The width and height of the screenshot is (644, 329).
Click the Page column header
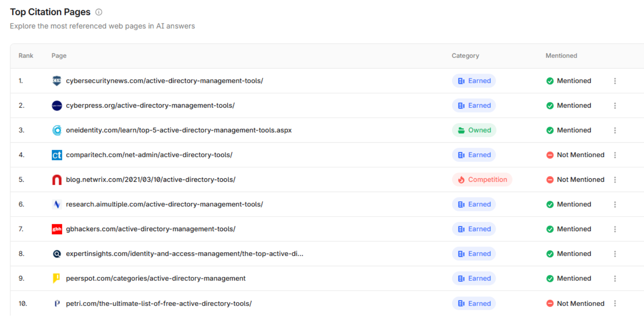[x=59, y=56]
